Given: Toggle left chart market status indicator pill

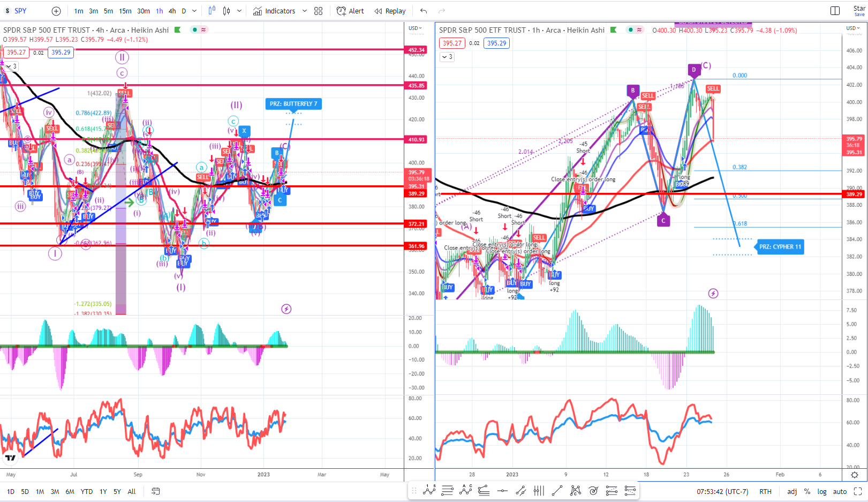Looking at the screenshot, I should pyautogui.click(x=199, y=30).
